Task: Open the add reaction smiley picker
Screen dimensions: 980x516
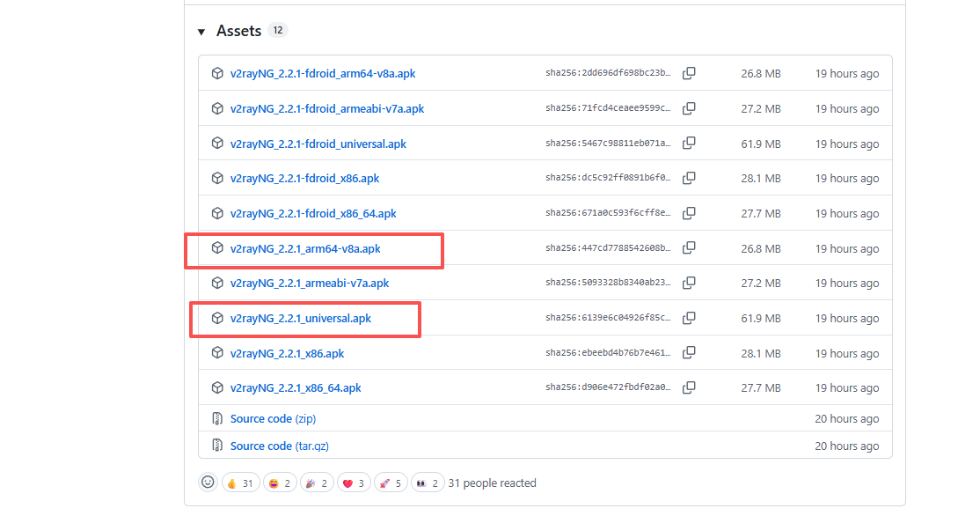Action: click(x=208, y=483)
